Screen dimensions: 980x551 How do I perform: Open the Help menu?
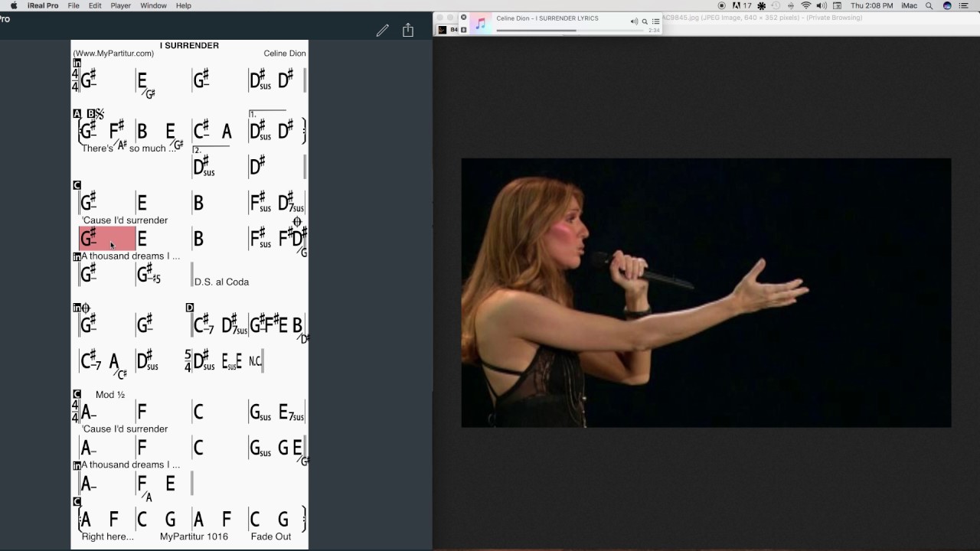[x=184, y=5]
